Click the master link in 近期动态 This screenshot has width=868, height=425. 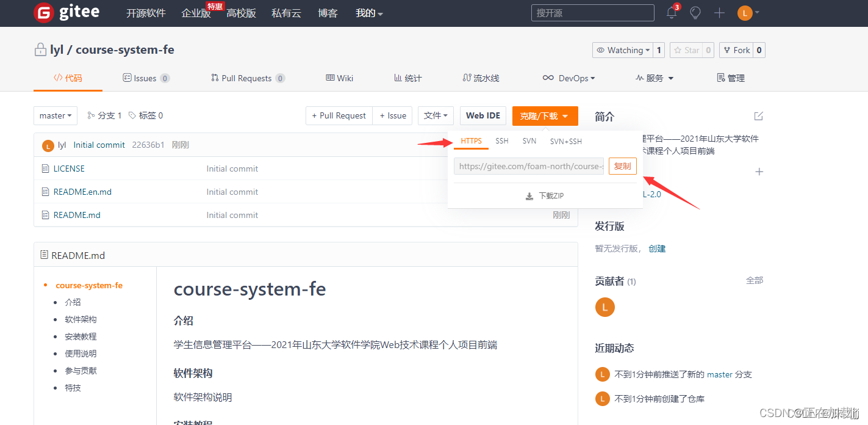(720, 374)
